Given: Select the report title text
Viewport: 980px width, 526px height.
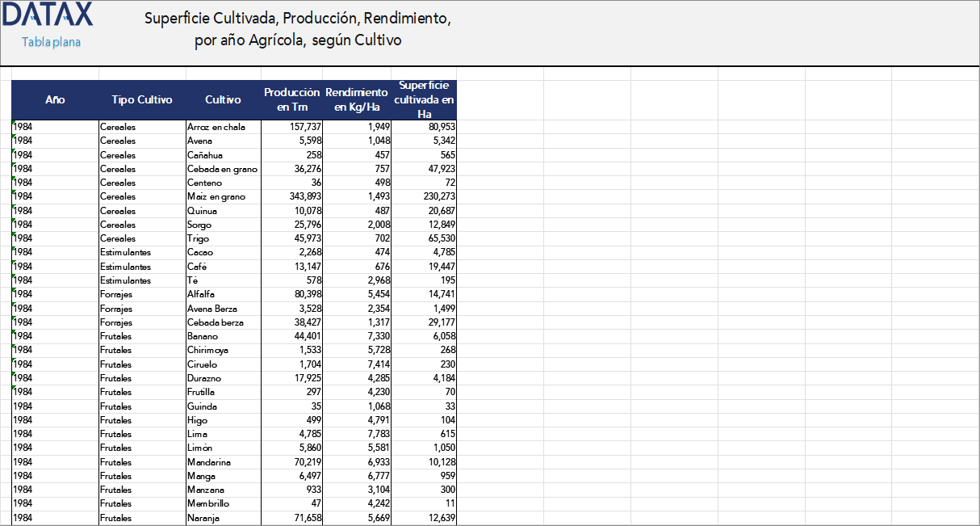Looking at the screenshot, I should click(299, 28).
